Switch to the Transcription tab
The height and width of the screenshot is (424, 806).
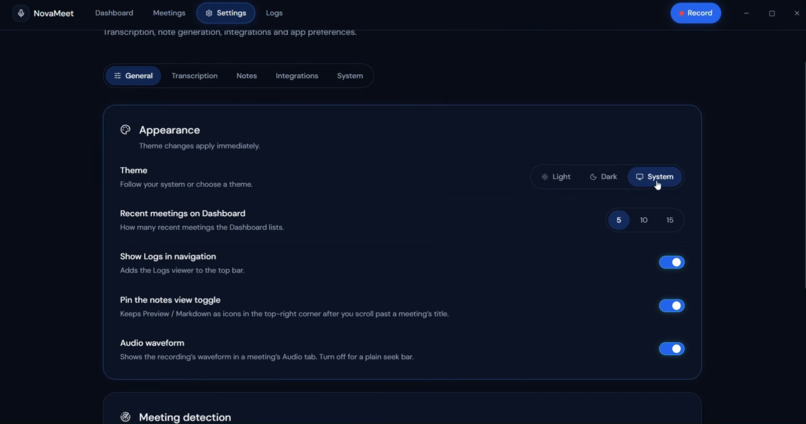(x=194, y=76)
